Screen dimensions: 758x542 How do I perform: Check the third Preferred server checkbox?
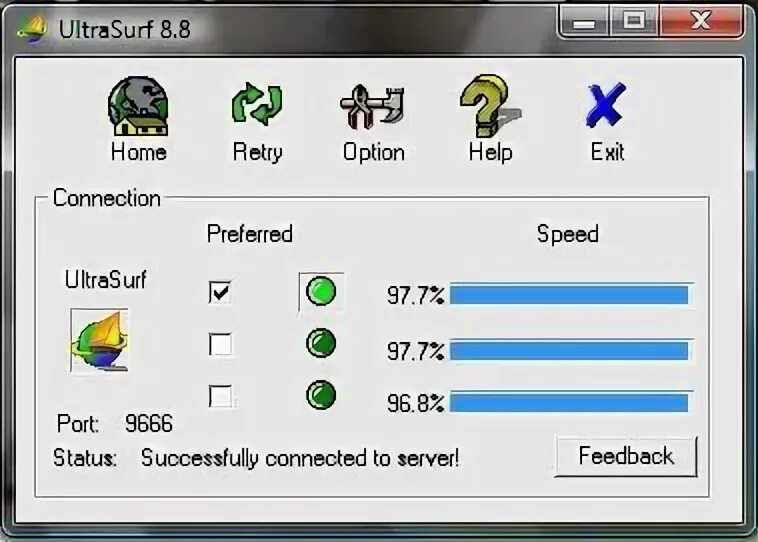tap(220, 396)
